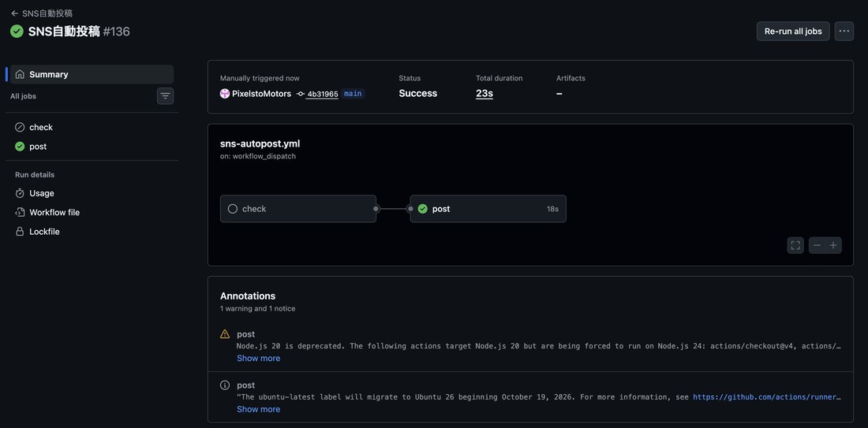The width and height of the screenshot is (868, 428).
Task: Open the three-dot more options menu
Action: pyautogui.click(x=844, y=31)
